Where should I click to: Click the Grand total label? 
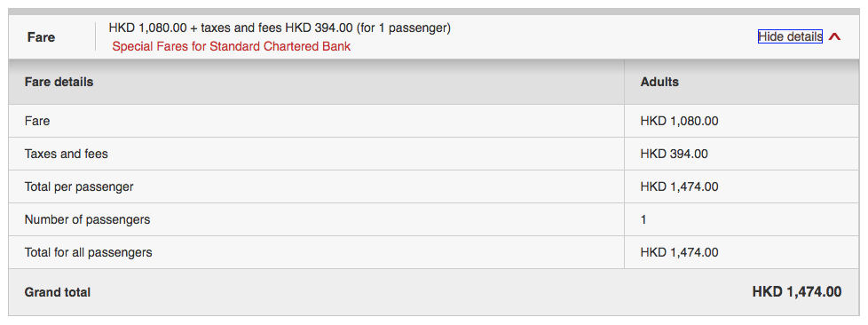57,292
